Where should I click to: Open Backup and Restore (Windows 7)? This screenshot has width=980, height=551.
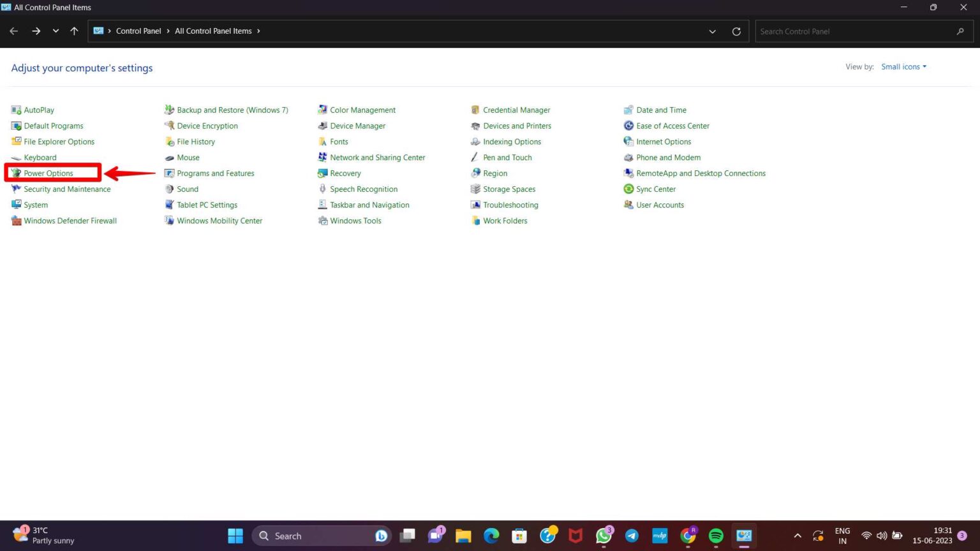[x=232, y=110]
